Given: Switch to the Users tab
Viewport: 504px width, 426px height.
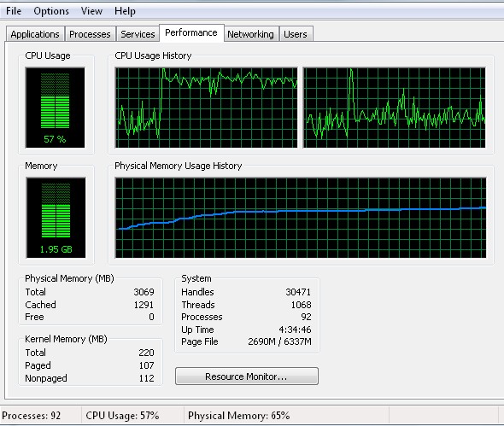Looking at the screenshot, I should point(296,34).
